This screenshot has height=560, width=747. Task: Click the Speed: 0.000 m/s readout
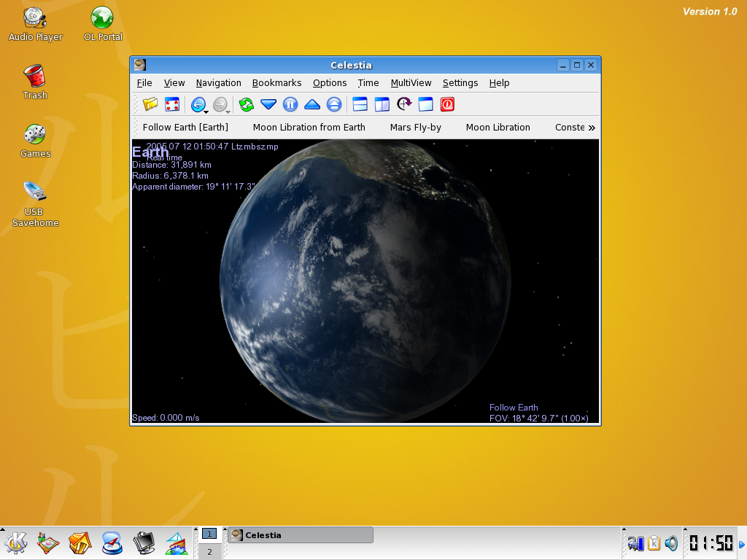[166, 418]
